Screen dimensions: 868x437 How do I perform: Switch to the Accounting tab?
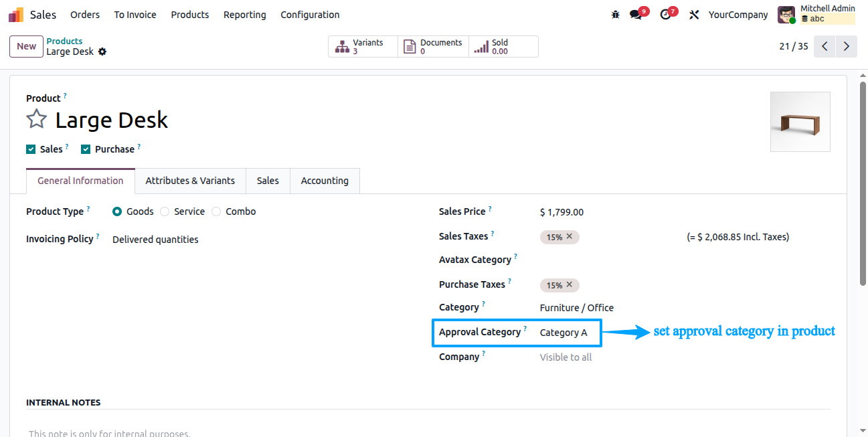(x=325, y=181)
